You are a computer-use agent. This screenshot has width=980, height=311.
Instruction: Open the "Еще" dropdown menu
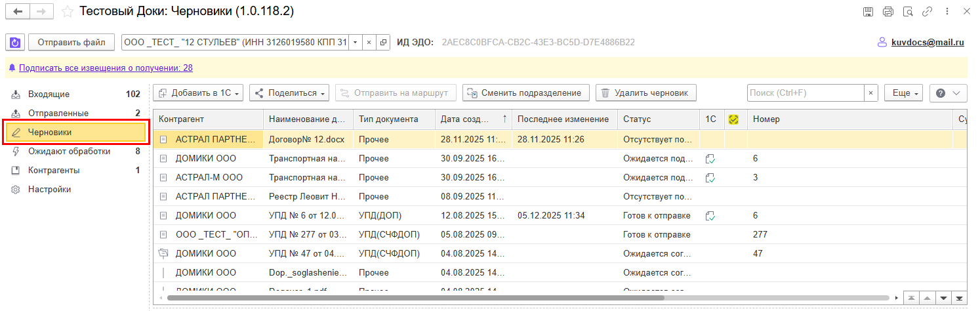903,93
